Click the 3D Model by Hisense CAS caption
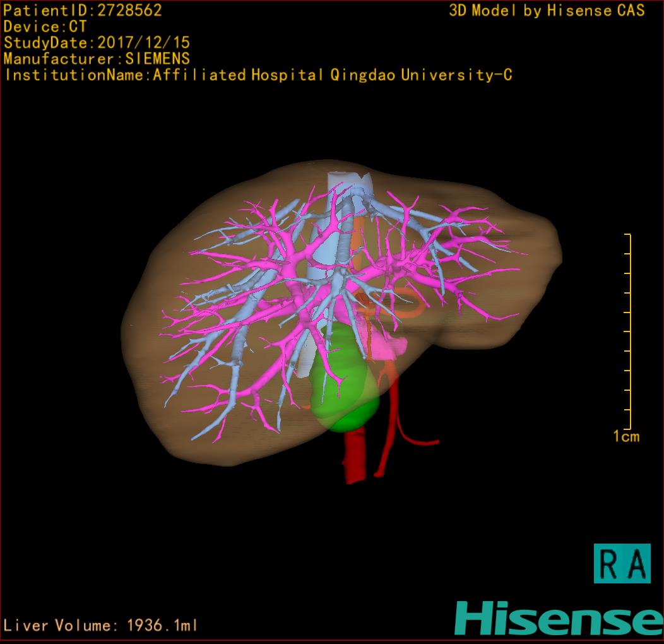 point(547,10)
